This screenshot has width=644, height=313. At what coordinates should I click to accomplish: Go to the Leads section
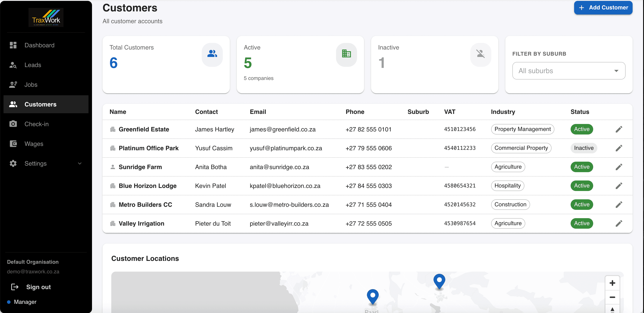(x=46, y=65)
